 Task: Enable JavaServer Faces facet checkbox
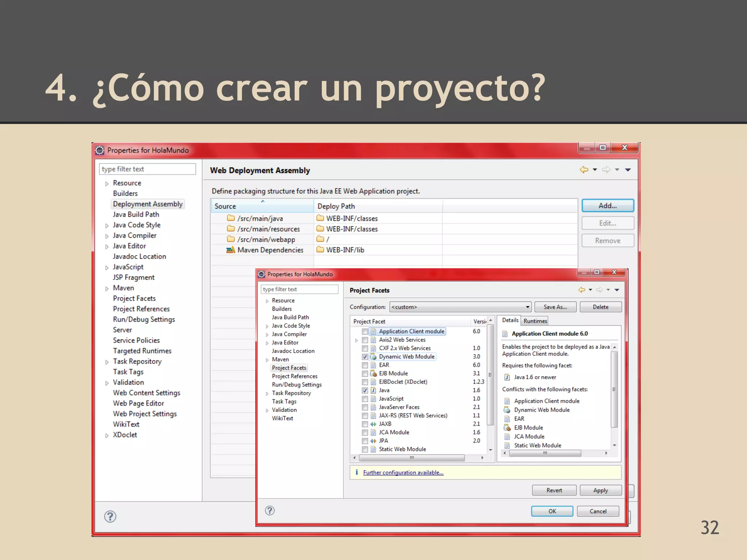click(x=365, y=407)
